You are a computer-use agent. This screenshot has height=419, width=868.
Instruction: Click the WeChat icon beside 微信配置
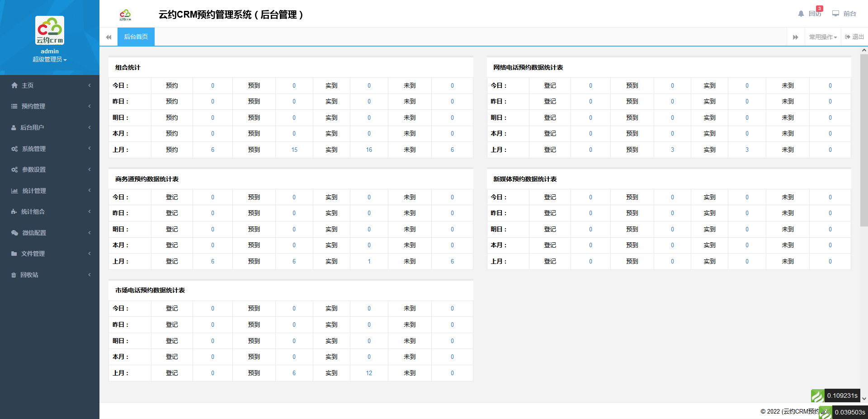coord(14,233)
